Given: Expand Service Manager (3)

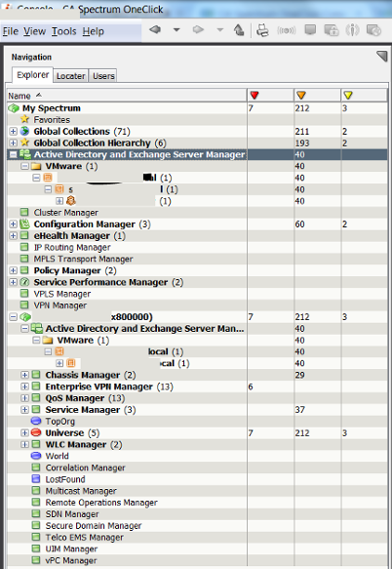Looking at the screenshot, I should click(24, 410).
